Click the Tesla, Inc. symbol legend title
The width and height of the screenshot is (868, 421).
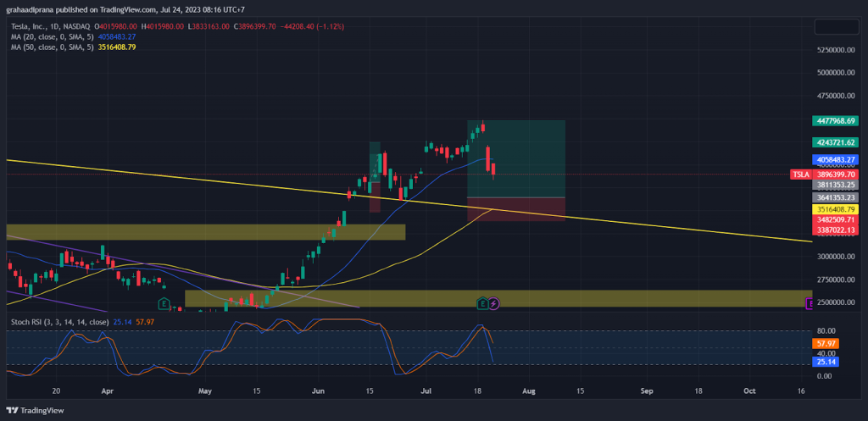(x=51, y=26)
